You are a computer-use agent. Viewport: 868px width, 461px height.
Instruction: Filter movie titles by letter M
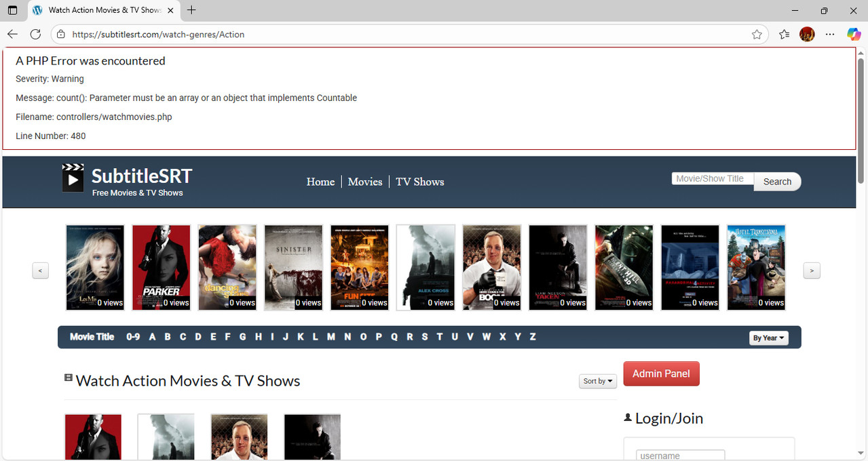331,337
